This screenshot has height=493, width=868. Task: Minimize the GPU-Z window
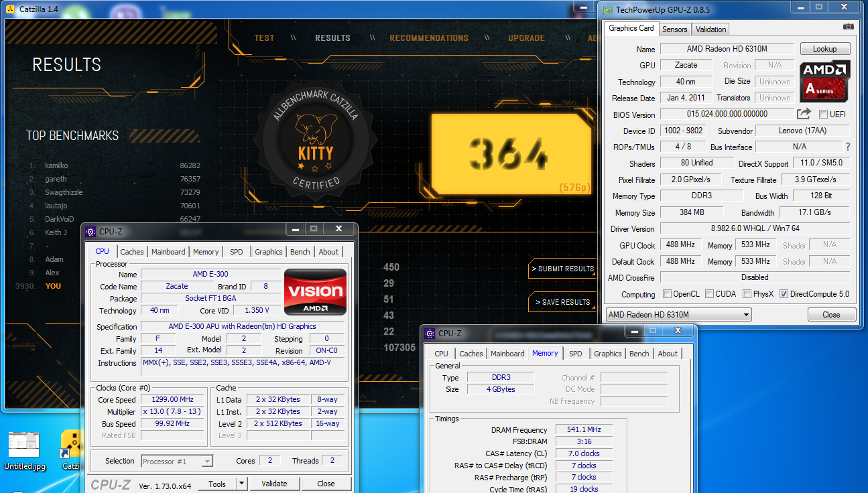[800, 7]
